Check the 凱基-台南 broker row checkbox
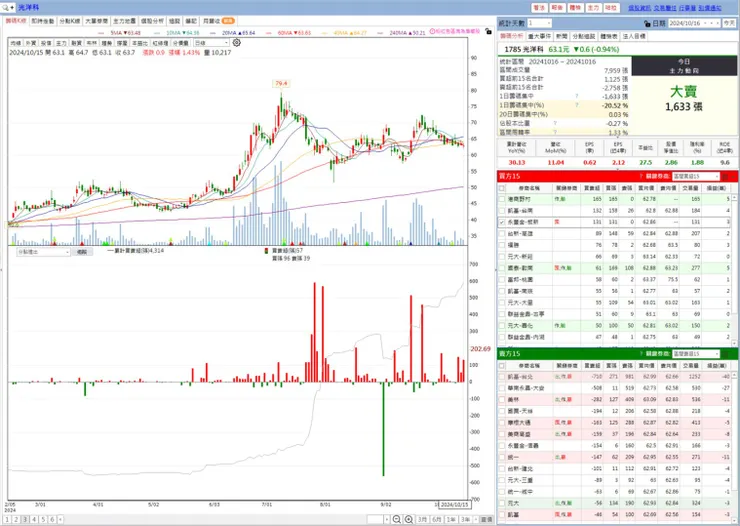 pos(502,210)
